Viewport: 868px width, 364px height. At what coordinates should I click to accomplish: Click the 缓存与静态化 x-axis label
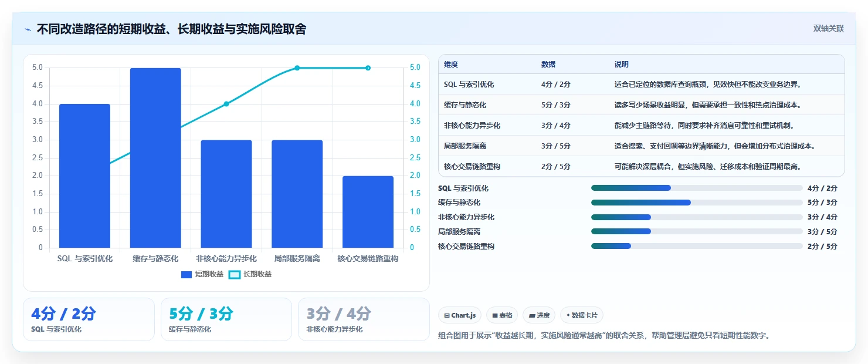155,258
